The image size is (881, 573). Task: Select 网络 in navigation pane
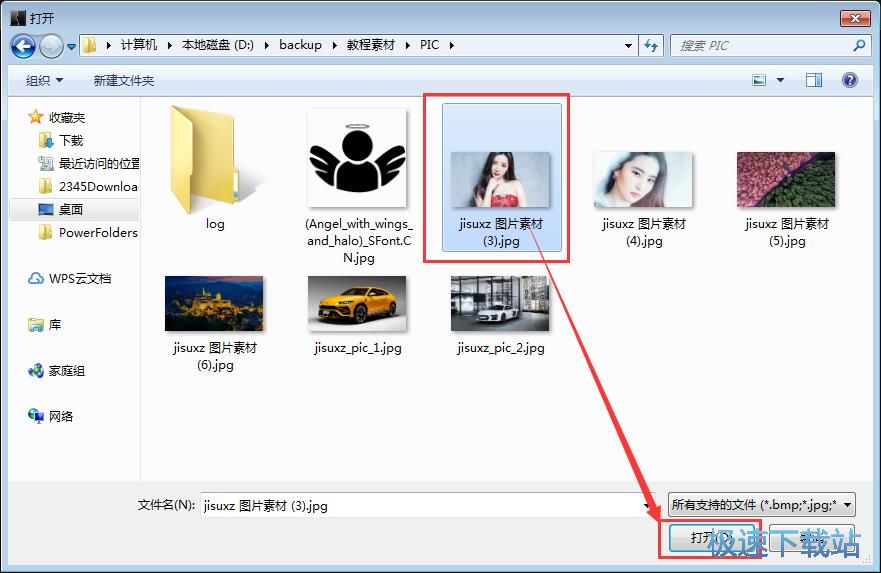(61, 416)
